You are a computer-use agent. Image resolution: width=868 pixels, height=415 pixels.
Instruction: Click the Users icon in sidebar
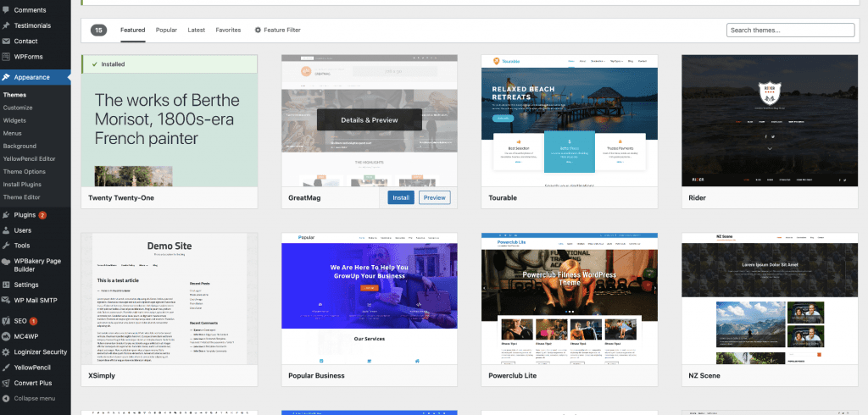7,230
